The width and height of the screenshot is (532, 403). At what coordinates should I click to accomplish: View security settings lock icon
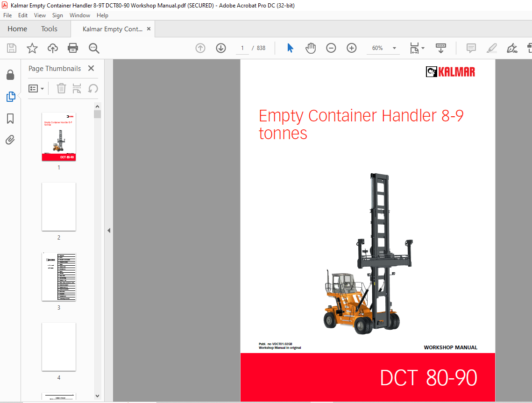point(11,75)
